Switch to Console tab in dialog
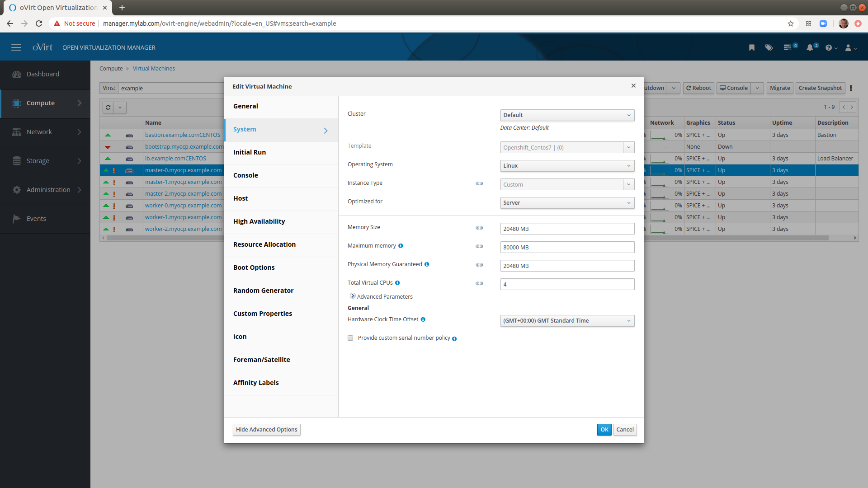This screenshot has width=868, height=488. pos(281,176)
